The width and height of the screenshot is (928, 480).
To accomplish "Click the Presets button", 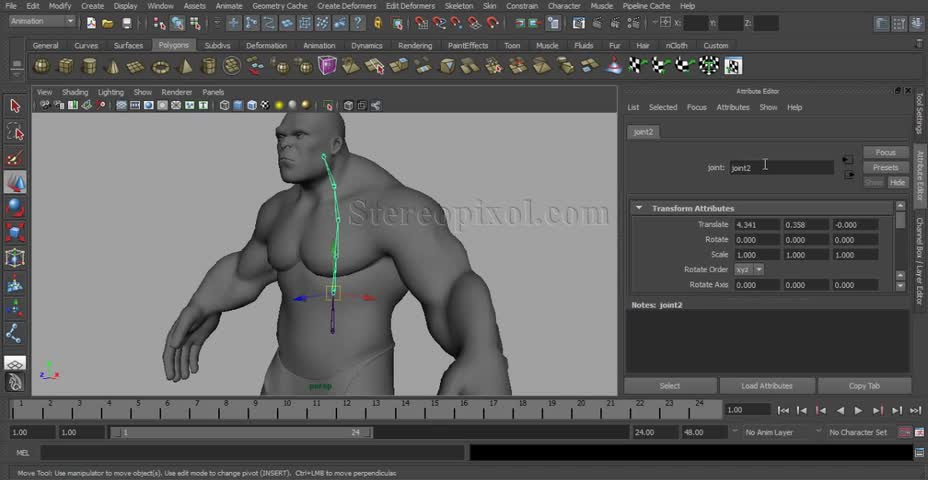I will click(885, 167).
